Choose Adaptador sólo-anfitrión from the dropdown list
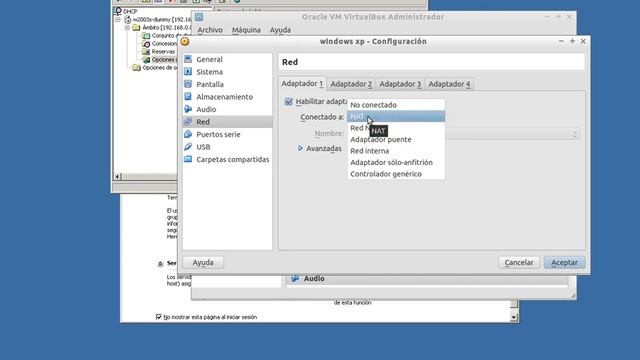The width and height of the screenshot is (640, 360). [x=396, y=162]
